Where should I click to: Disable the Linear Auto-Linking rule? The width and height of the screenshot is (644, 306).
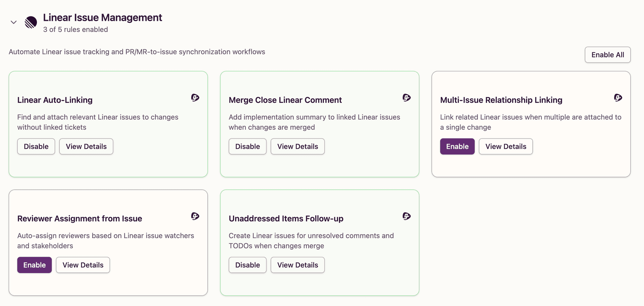click(36, 146)
